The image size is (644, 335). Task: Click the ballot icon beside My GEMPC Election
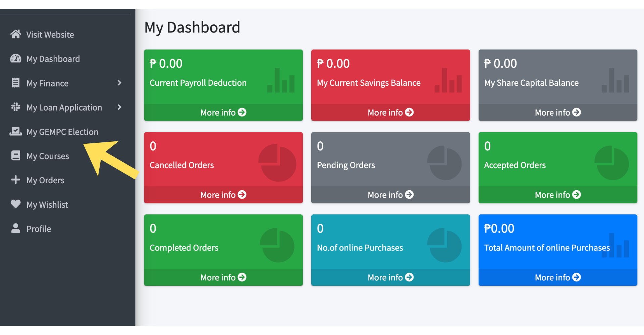15,131
